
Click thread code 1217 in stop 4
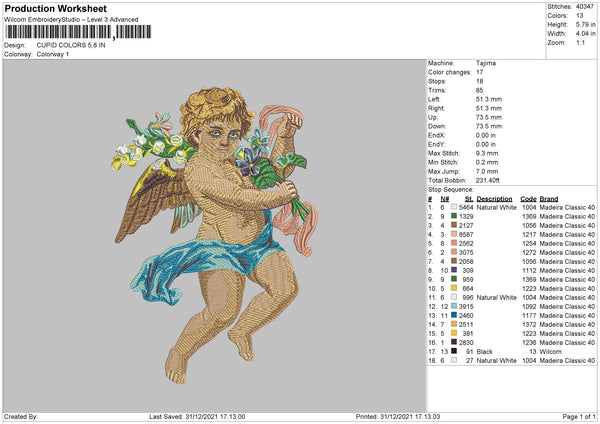tap(529, 235)
